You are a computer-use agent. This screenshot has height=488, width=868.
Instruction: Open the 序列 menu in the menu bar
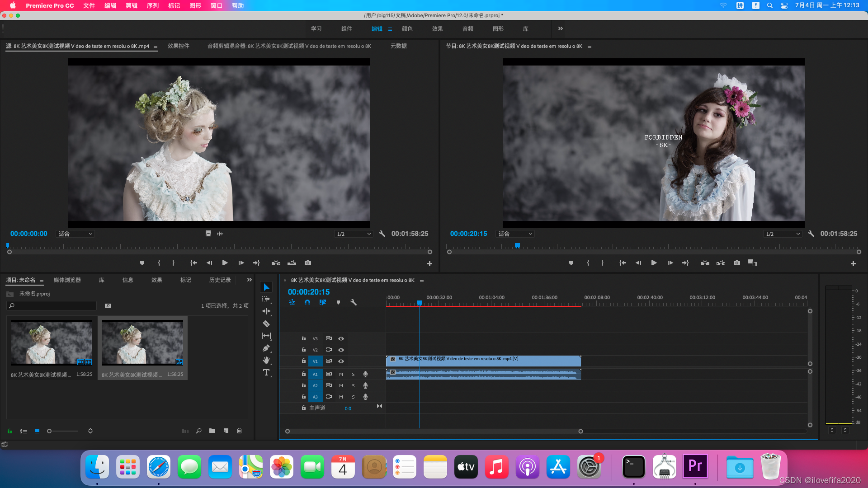point(153,5)
